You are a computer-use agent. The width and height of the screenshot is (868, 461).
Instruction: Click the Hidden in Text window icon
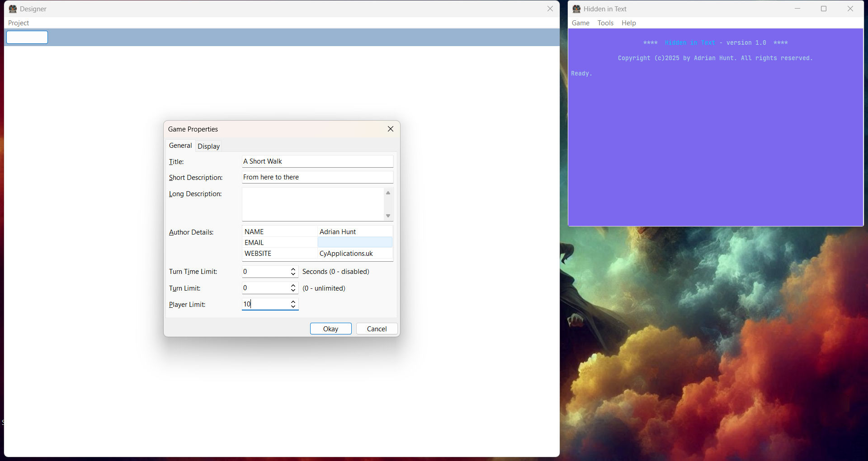point(576,9)
